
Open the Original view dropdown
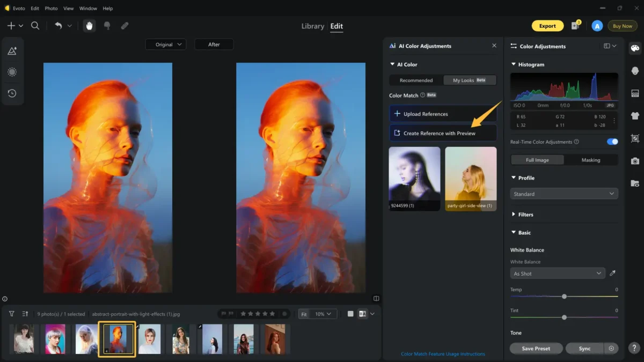166,45
